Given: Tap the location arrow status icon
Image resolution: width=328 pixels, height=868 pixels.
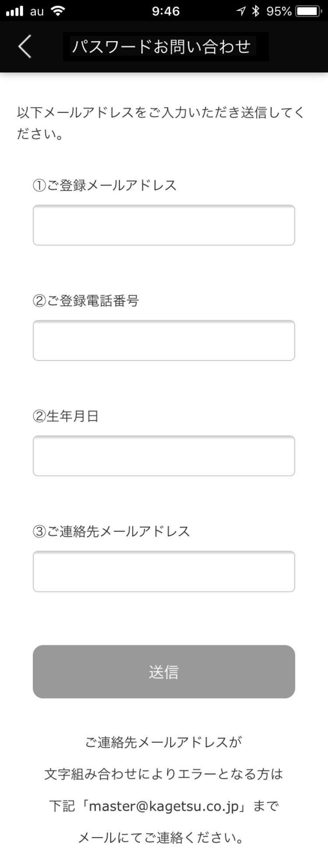Looking at the screenshot, I should 241,11.
